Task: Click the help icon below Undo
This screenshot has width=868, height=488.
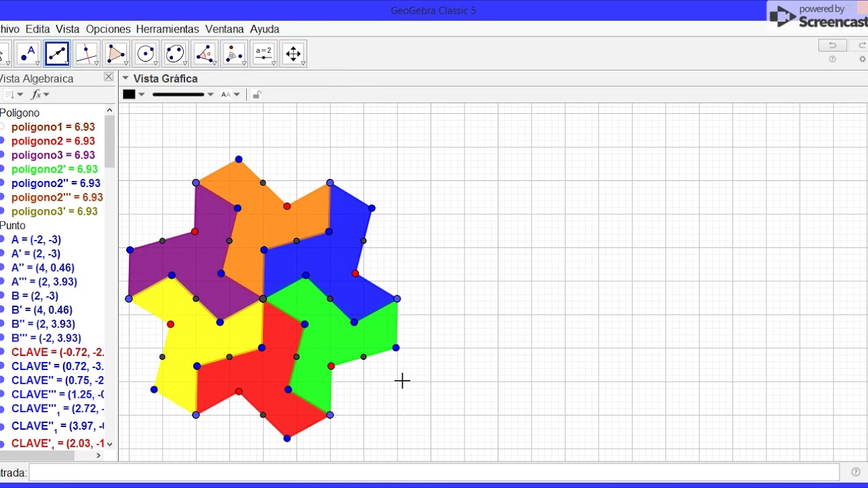Action: tap(833, 60)
